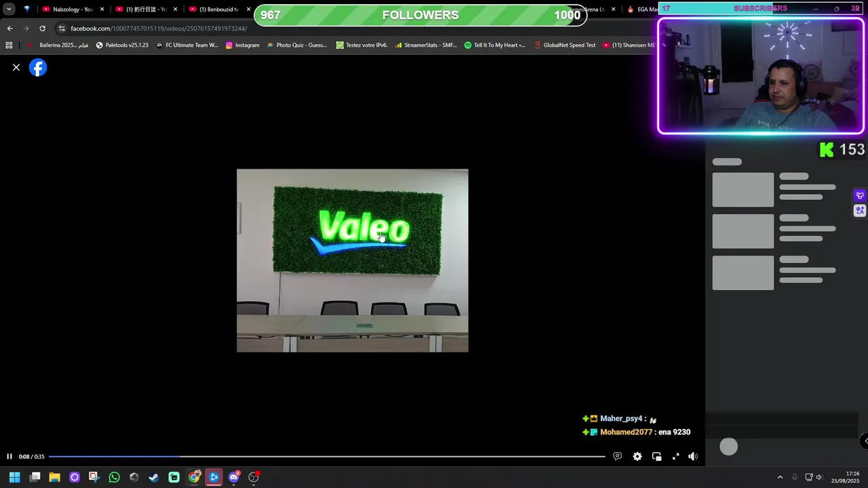Show hidden system tray icons
The image size is (868, 488).
coord(780,477)
